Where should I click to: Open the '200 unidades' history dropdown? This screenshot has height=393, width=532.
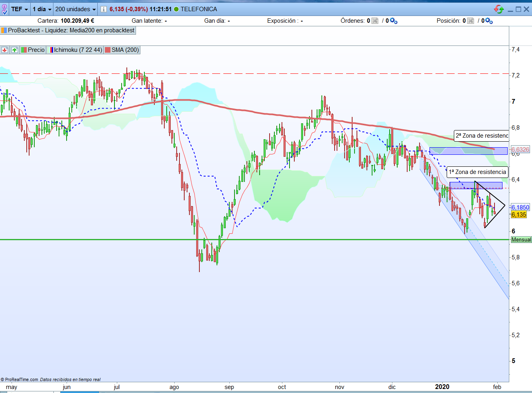(x=75, y=9)
